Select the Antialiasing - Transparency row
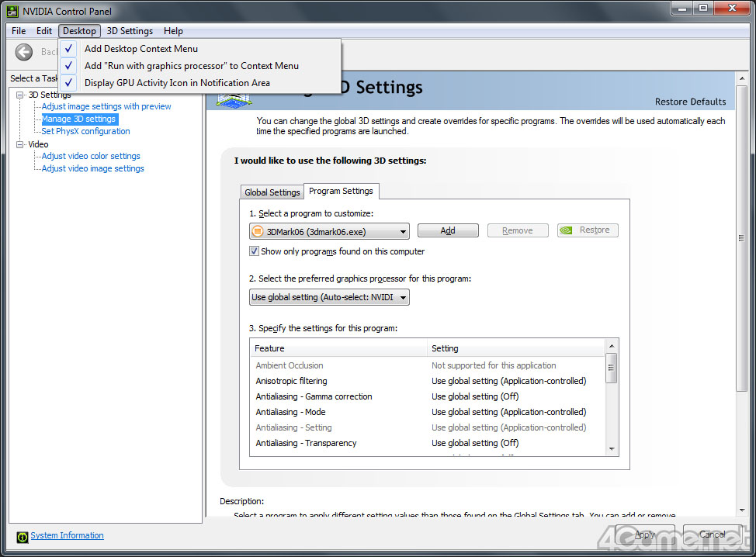This screenshot has height=557, width=756. 428,442
